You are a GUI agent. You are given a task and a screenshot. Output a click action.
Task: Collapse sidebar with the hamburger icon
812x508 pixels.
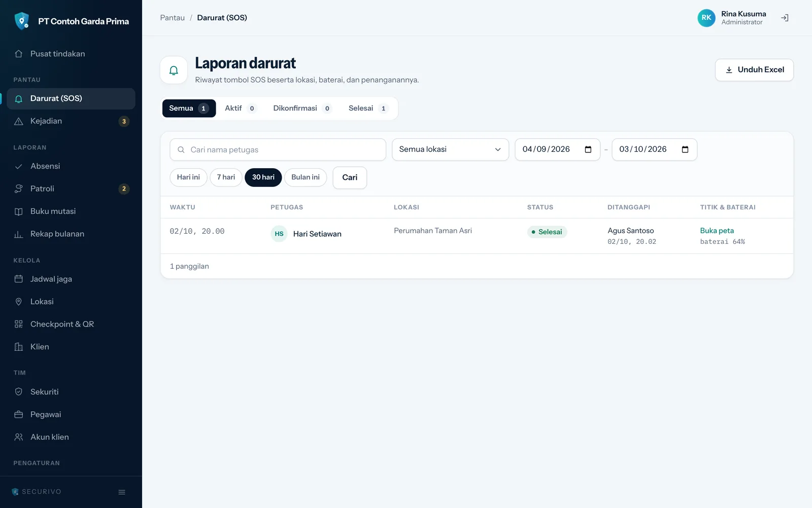122,492
